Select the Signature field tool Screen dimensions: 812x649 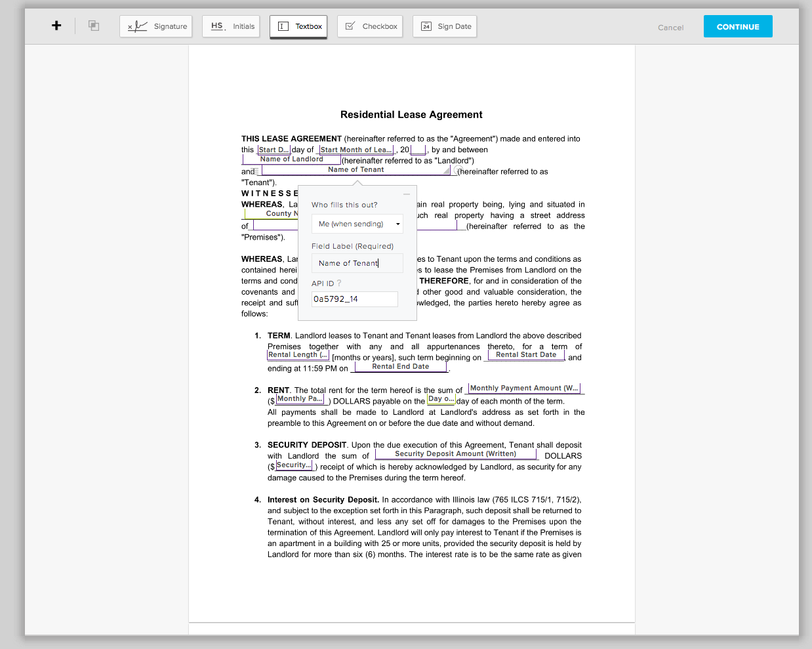[x=156, y=26]
